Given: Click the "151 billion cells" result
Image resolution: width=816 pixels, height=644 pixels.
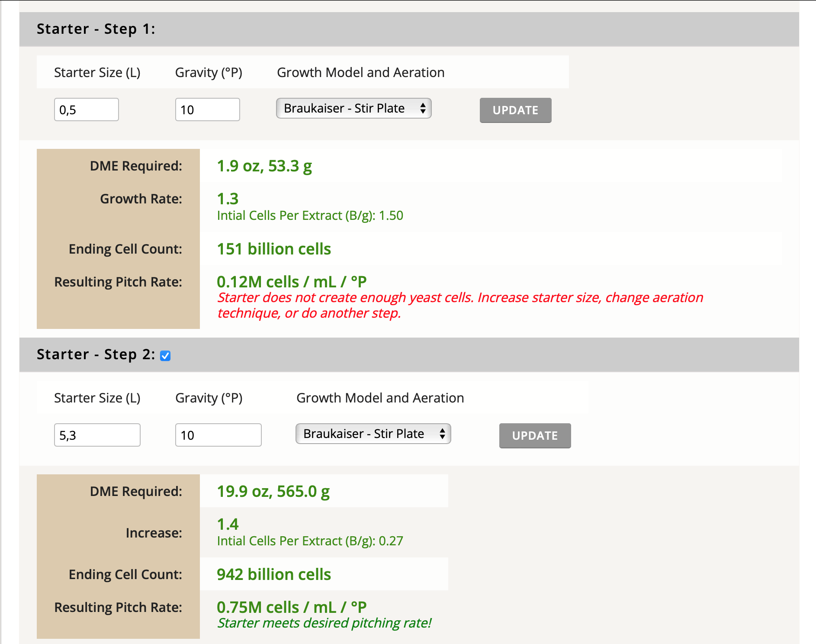Looking at the screenshot, I should pyautogui.click(x=274, y=249).
